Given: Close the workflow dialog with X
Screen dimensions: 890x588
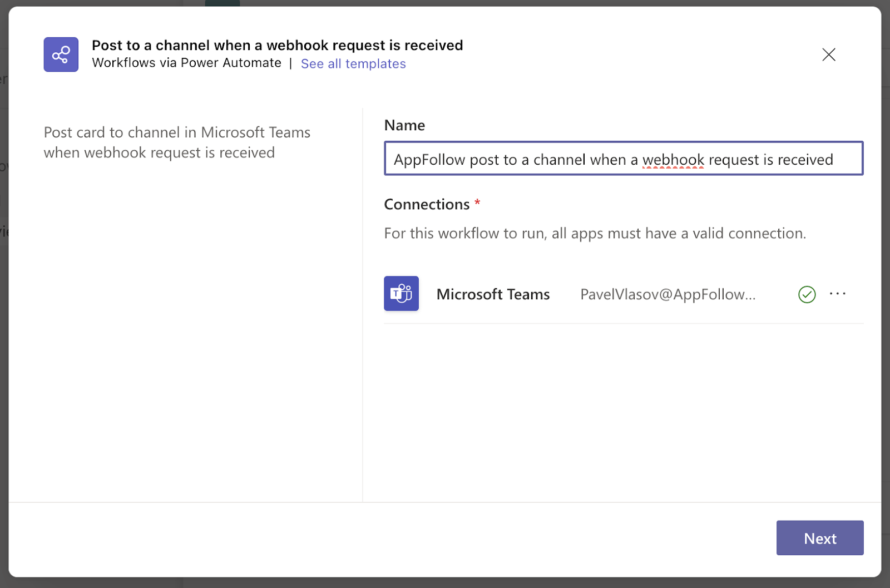Looking at the screenshot, I should 829,55.
